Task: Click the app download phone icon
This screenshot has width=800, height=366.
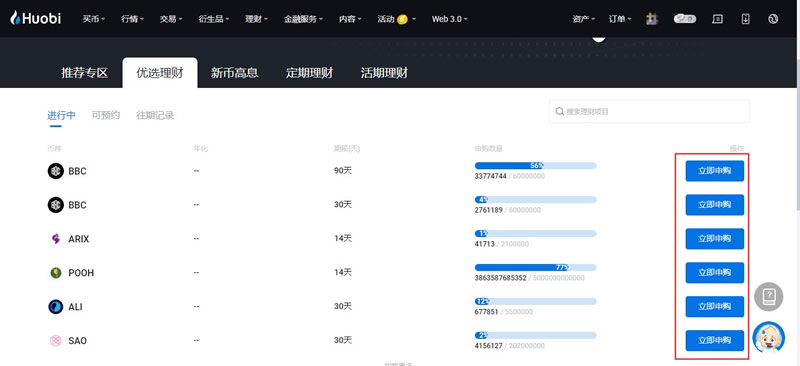Action: click(x=745, y=19)
